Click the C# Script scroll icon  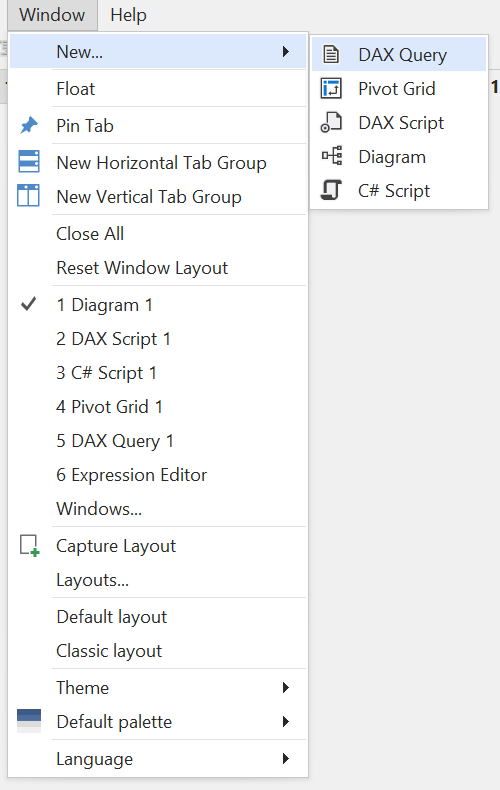coord(331,190)
